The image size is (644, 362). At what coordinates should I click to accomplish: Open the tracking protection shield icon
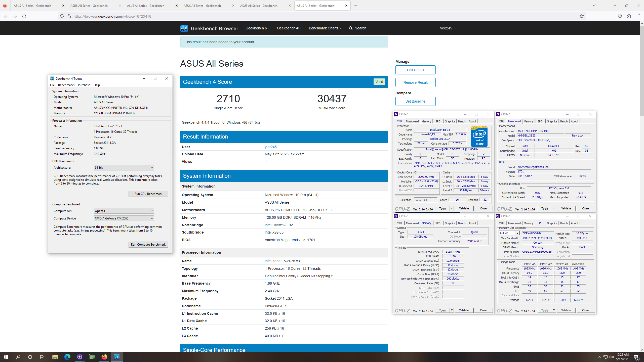click(x=62, y=16)
